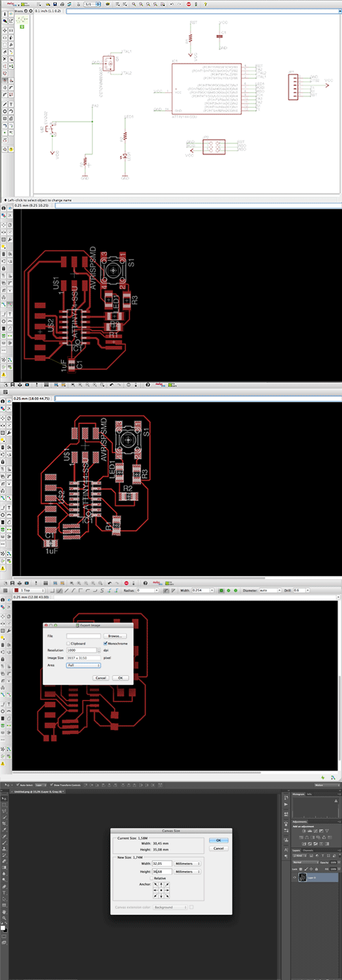Open the Width 0.254 dropdown in Eagle

tap(203, 589)
